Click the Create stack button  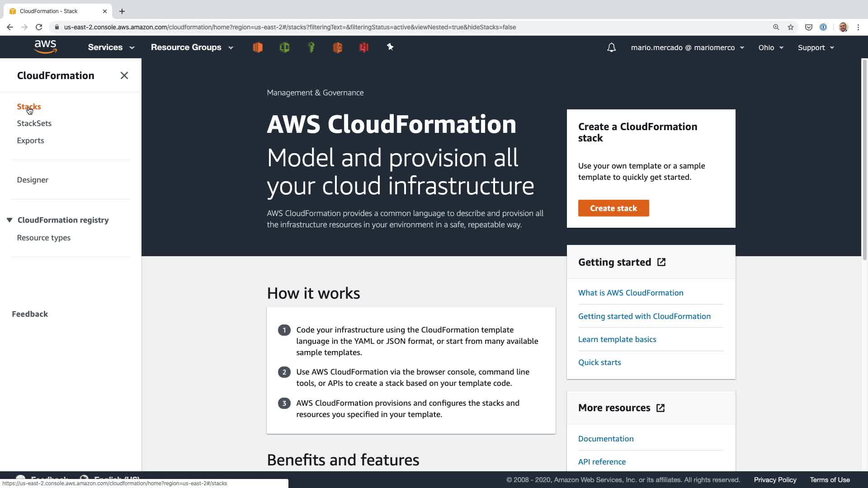point(613,208)
